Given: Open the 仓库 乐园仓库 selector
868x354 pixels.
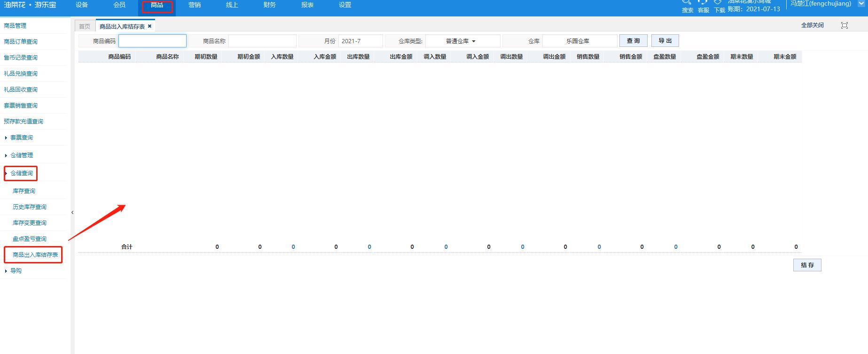Looking at the screenshot, I should [x=579, y=41].
